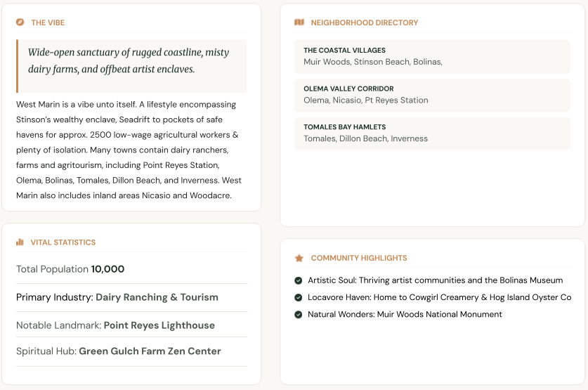Image resolution: width=588 pixels, height=390 pixels.
Task: Click the 'Total Population' label
Action: click(x=52, y=269)
